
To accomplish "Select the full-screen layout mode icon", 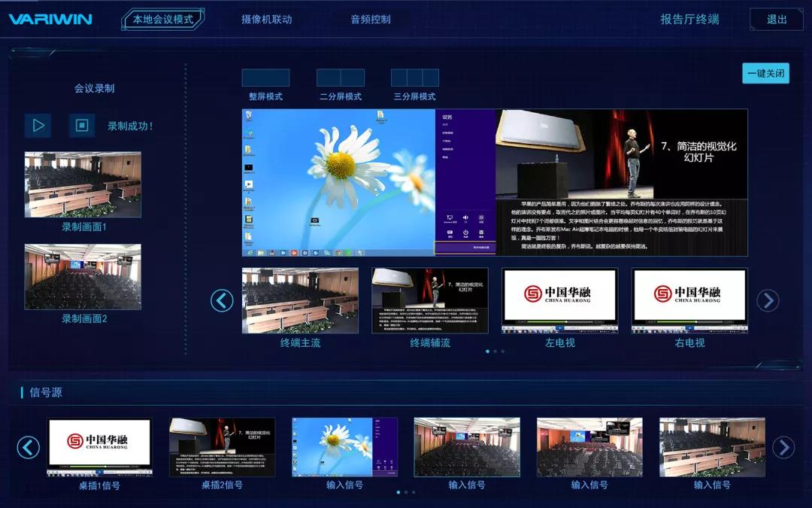I will click(x=265, y=78).
